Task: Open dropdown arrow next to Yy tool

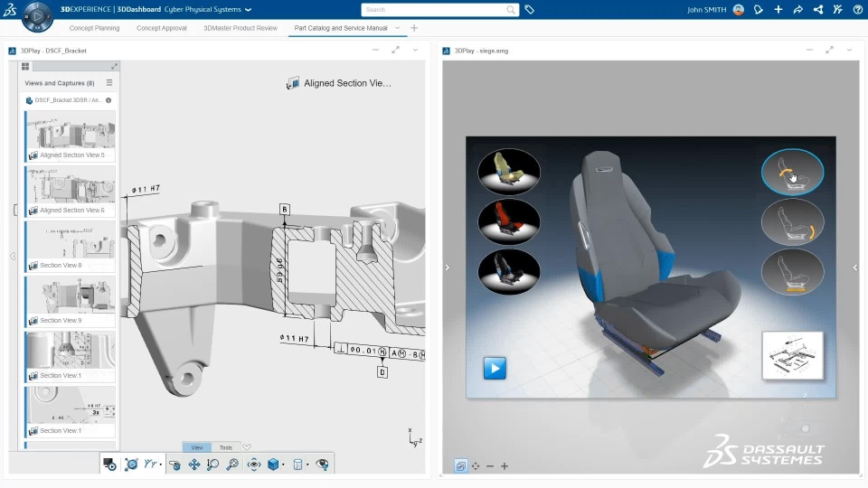Action: pos(161,465)
